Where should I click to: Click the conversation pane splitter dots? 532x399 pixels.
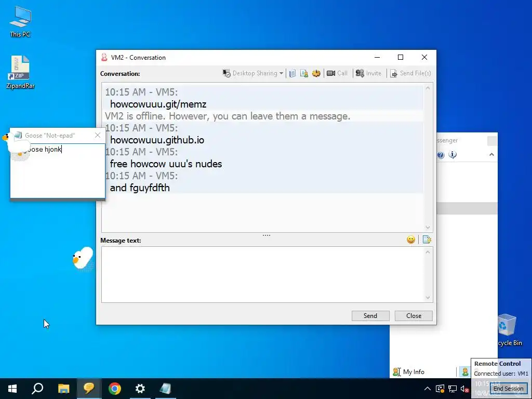point(267,235)
